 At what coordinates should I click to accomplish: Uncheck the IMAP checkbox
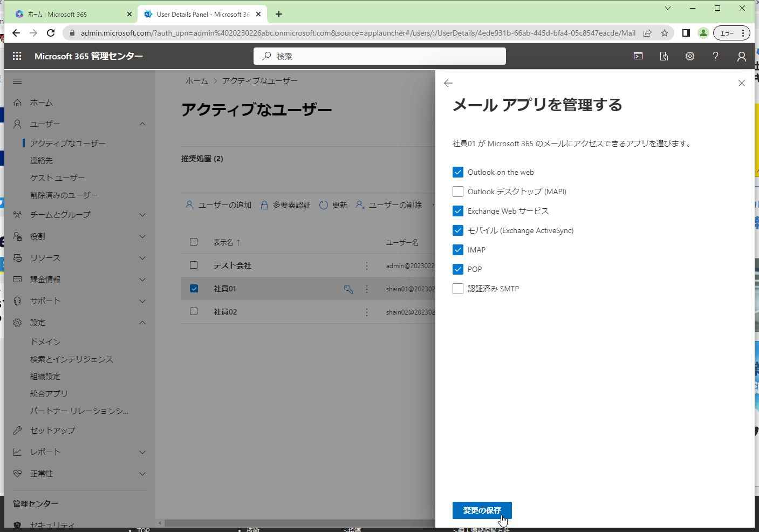[458, 250]
